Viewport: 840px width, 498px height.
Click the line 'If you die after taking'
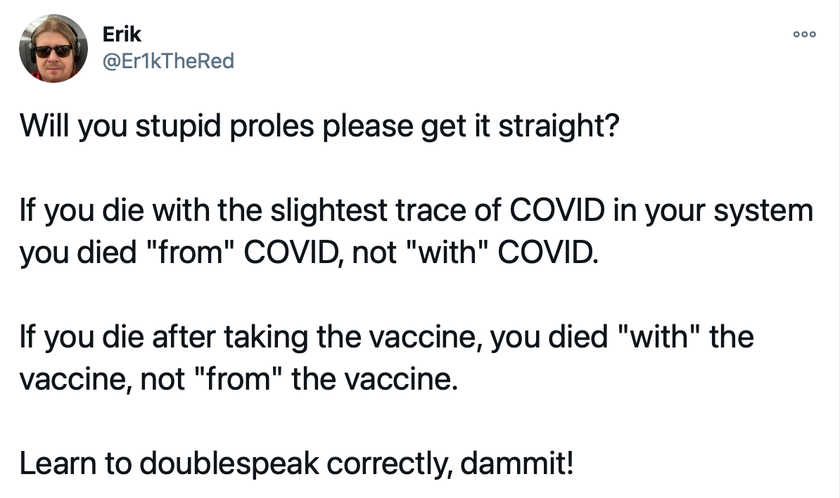coord(386,337)
